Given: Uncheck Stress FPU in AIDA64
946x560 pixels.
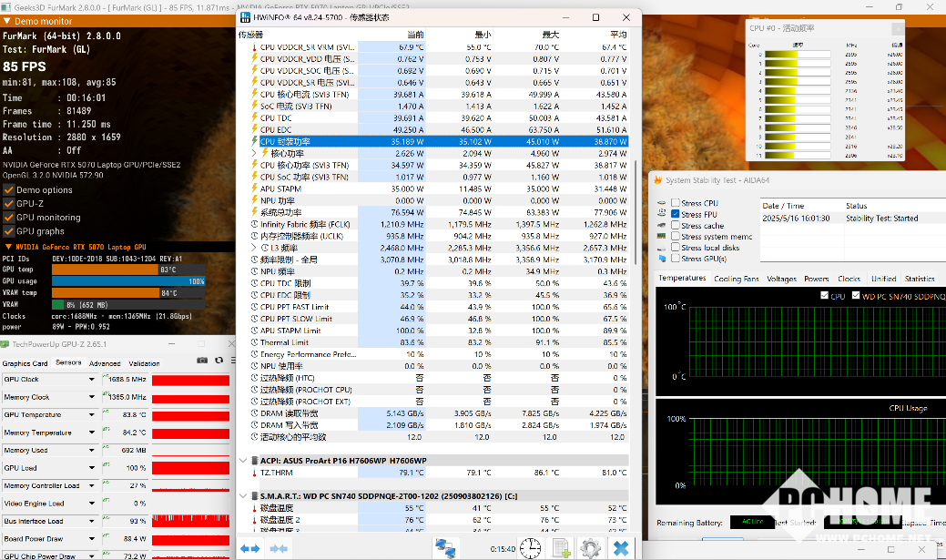Looking at the screenshot, I should pos(676,214).
